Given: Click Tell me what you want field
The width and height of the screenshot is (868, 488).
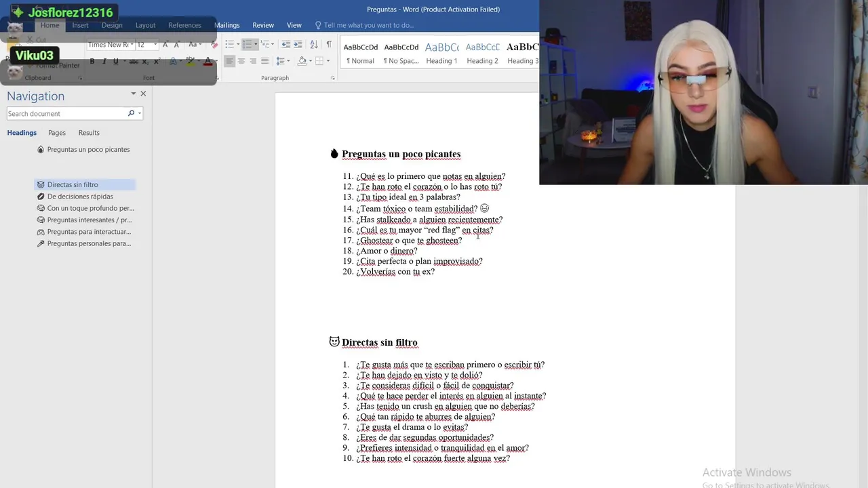Looking at the screenshot, I should click(x=368, y=25).
